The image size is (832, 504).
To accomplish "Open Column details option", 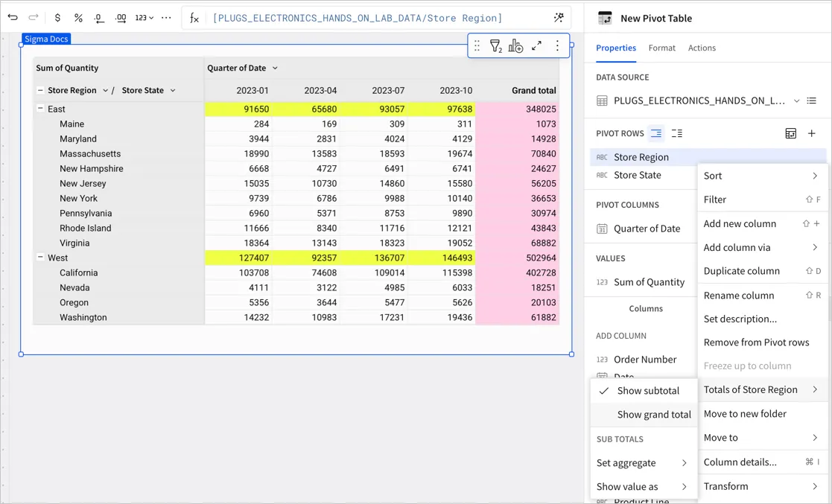I will [762, 462].
